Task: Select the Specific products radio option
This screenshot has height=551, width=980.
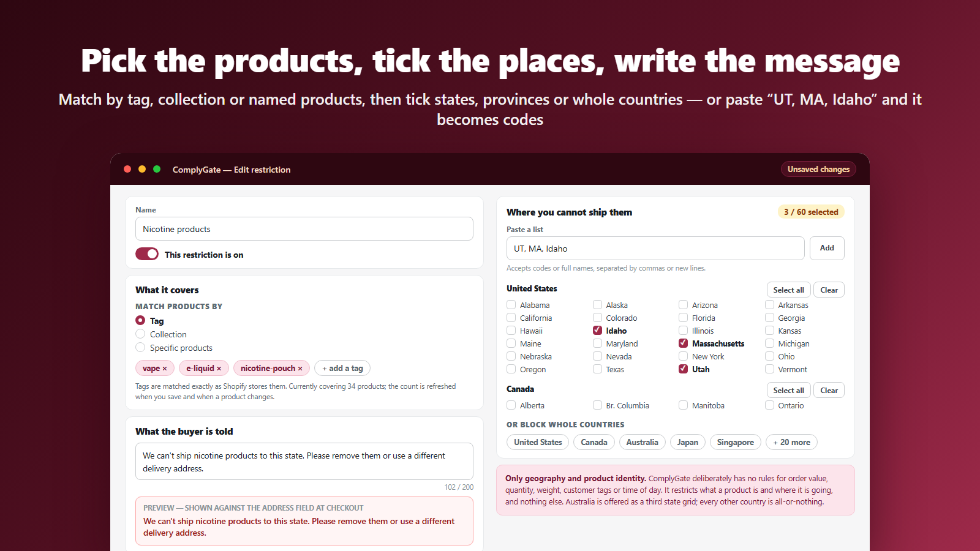Action: pos(140,348)
